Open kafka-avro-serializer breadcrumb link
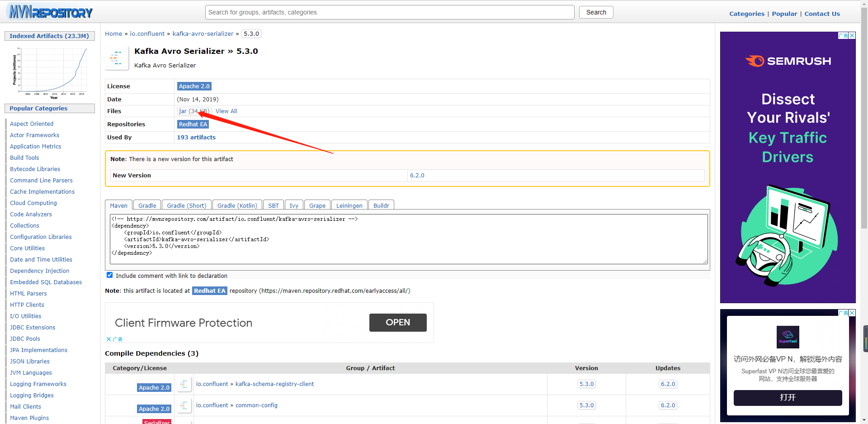Screen dimensions: 868x424 click(203, 33)
